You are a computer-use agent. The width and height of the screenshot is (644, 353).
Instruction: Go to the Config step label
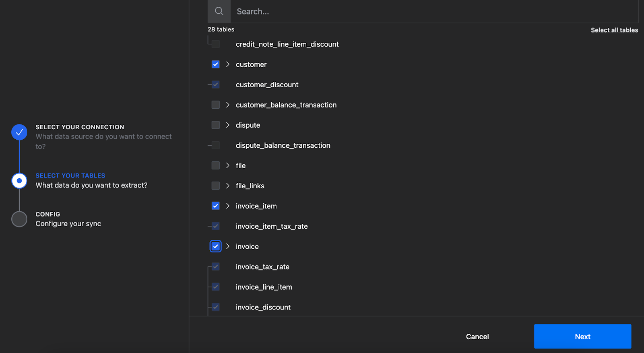coord(48,214)
